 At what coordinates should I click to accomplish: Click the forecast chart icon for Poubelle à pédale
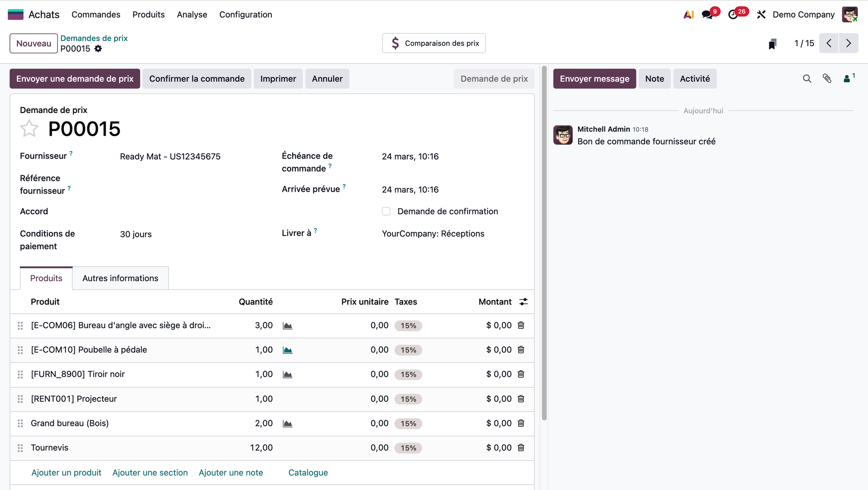[x=288, y=350]
